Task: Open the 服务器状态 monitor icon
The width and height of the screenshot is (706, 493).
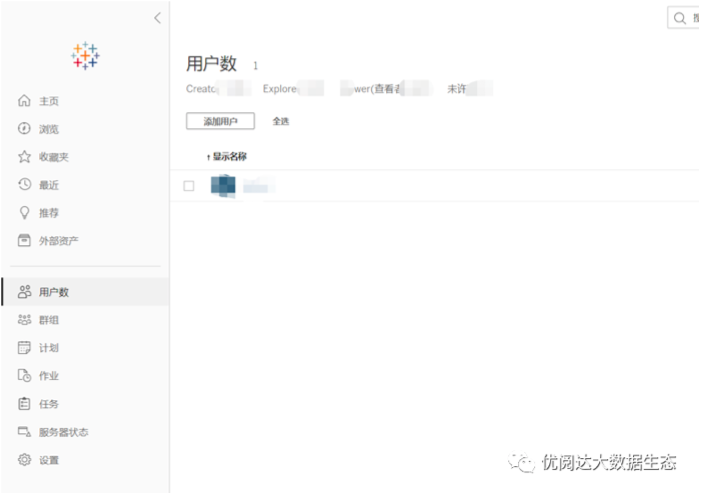Action: pos(26,432)
